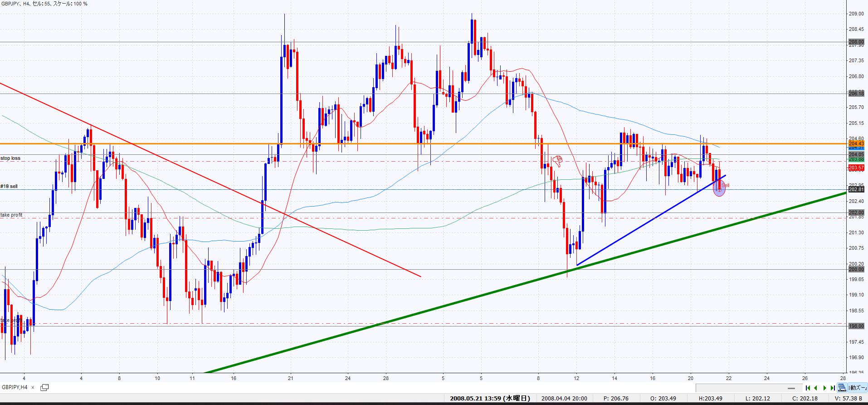Image resolution: width=868 pixels, height=405 pixels.
Task: Select the GBPJPY,H4 chart tab
Action: pos(15,387)
